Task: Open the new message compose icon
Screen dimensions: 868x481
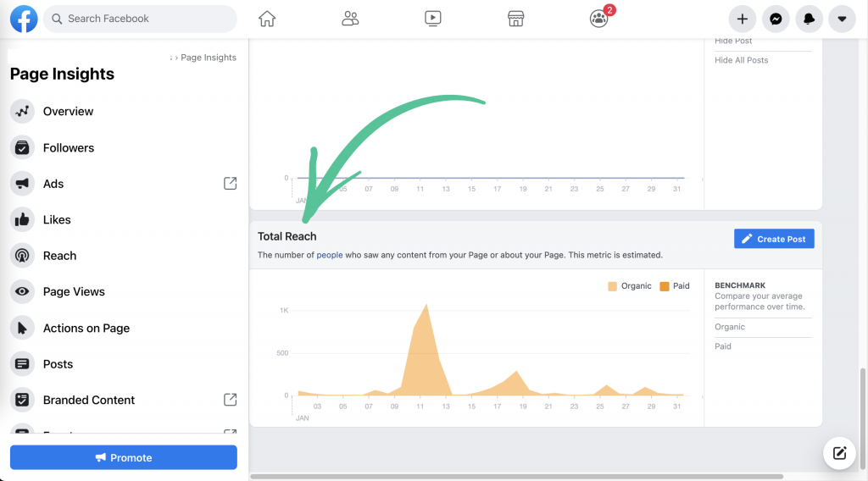Action: (x=839, y=453)
